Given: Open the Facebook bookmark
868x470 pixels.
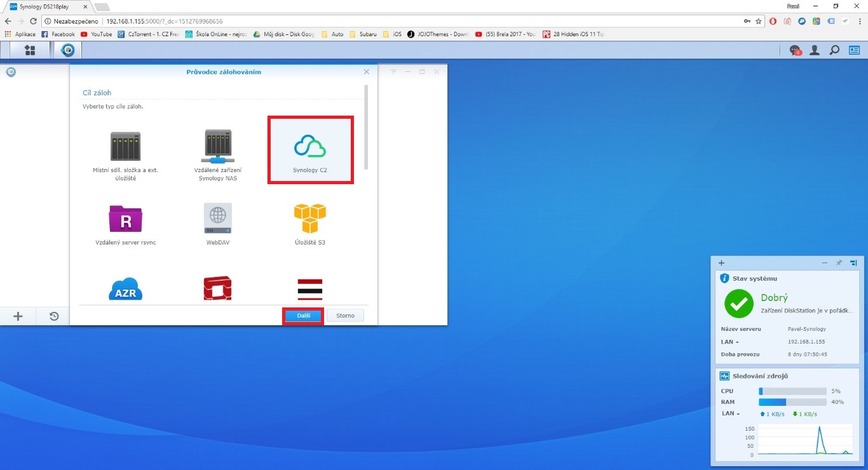Looking at the screenshot, I should point(58,34).
